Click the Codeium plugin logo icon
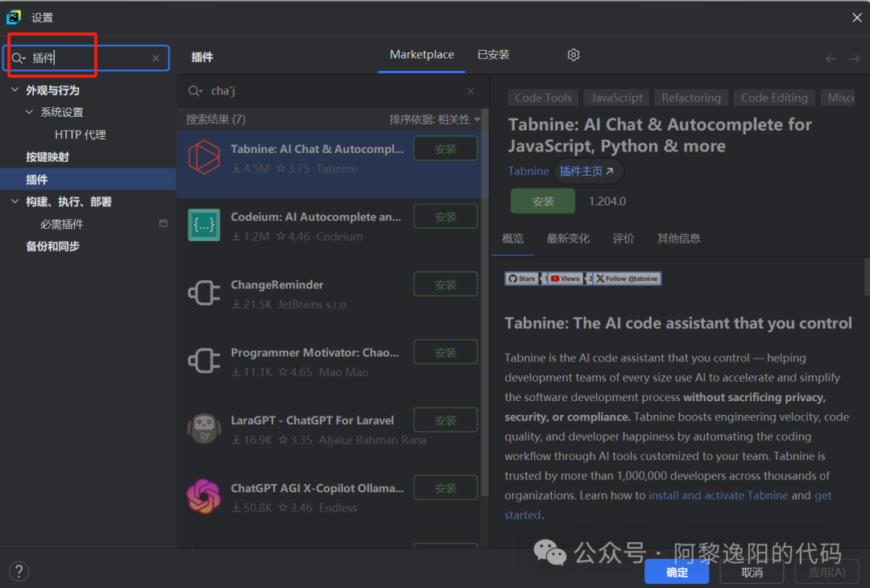The width and height of the screenshot is (870, 588). [204, 226]
